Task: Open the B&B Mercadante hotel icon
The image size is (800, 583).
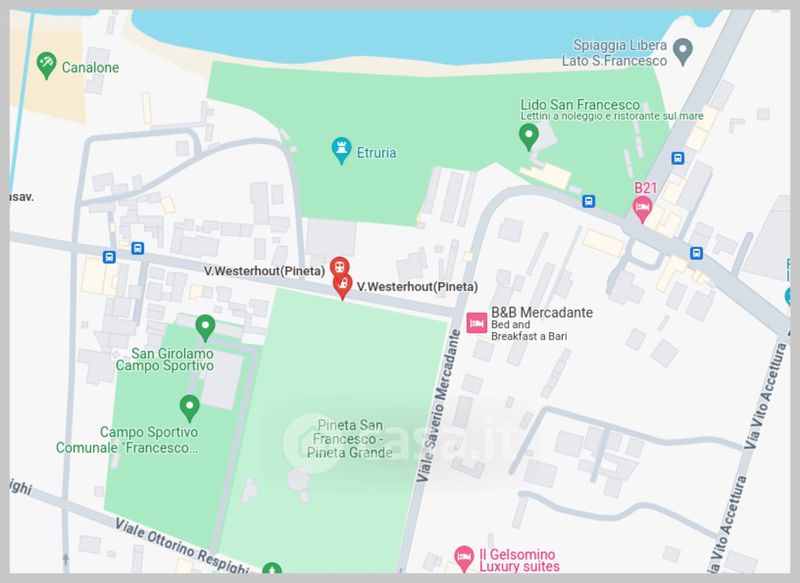Action: click(477, 323)
